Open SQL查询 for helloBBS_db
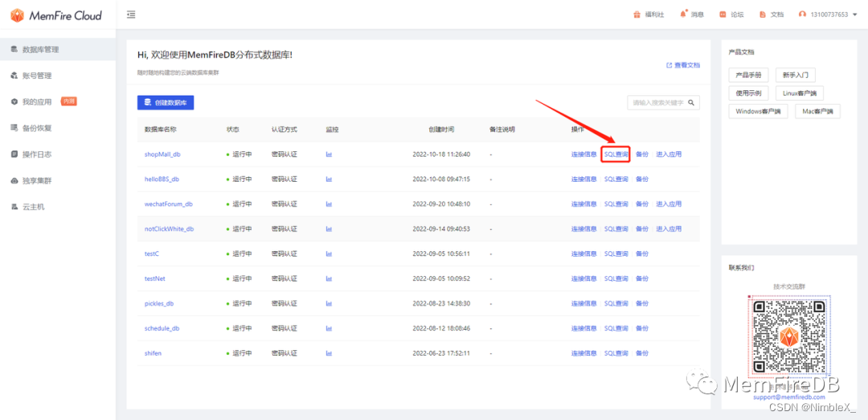This screenshot has height=420, width=868. (x=616, y=179)
